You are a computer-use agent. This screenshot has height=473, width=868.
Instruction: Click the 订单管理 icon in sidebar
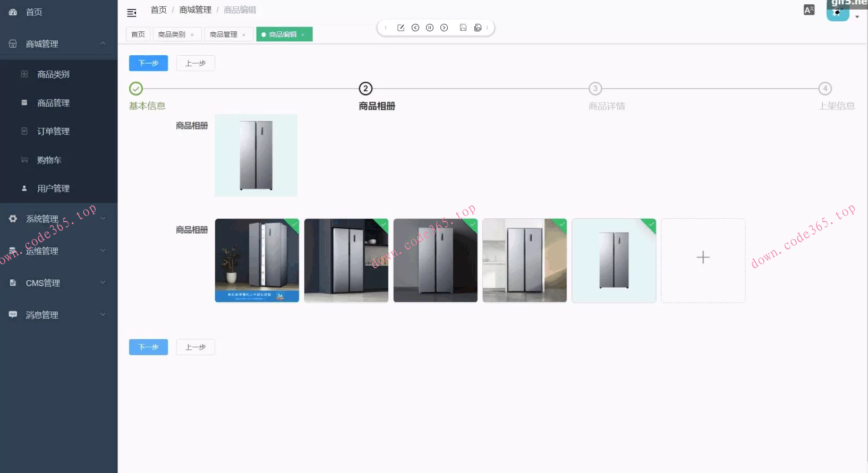tap(24, 131)
